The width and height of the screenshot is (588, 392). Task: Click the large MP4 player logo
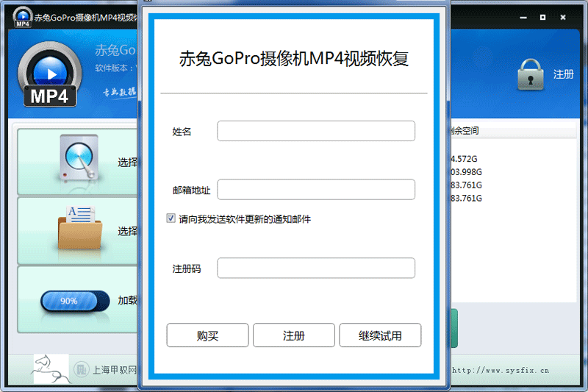pyautogui.click(x=50, y=74)
